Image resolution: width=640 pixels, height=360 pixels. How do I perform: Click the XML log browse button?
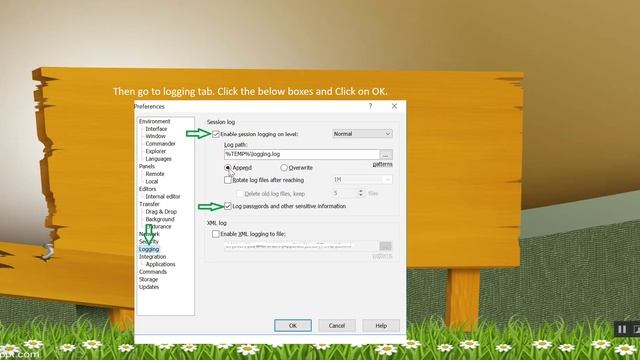pyautogui.click(x=385, y=246)
